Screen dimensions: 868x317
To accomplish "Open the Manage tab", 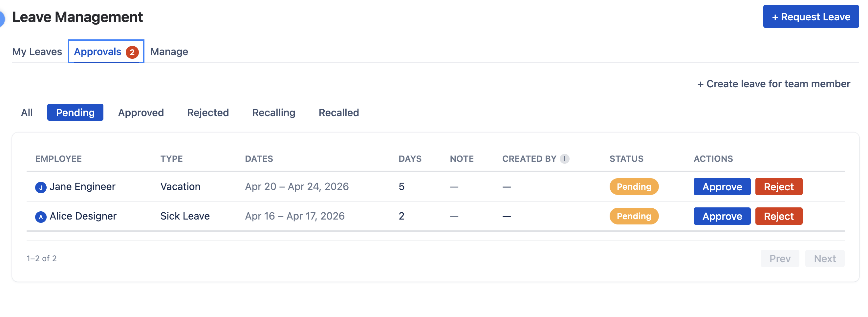I will click(169, 52).
